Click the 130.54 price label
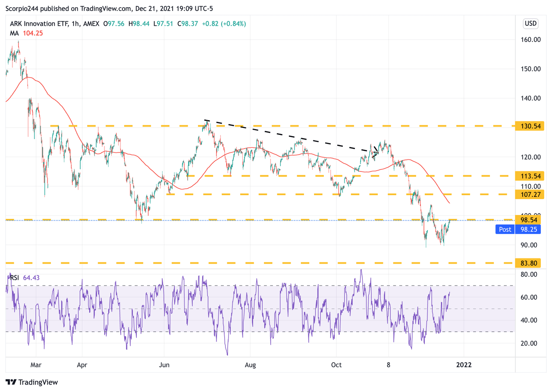The image size is (552, 392). pyautogui.click(x=530, y=126)
